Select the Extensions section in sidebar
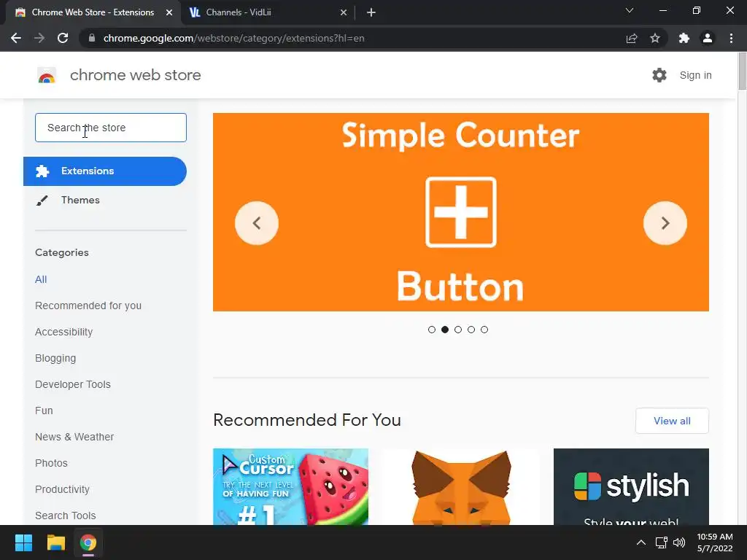 105,171
